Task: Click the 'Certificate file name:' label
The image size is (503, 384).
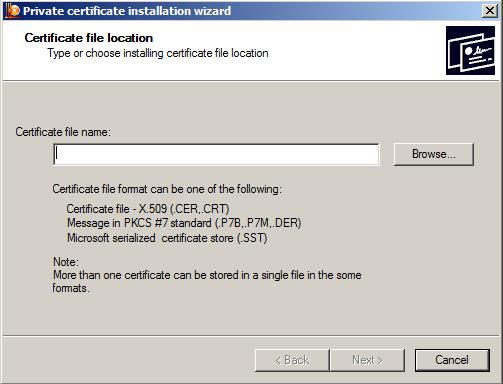Action: click(63, 132)
